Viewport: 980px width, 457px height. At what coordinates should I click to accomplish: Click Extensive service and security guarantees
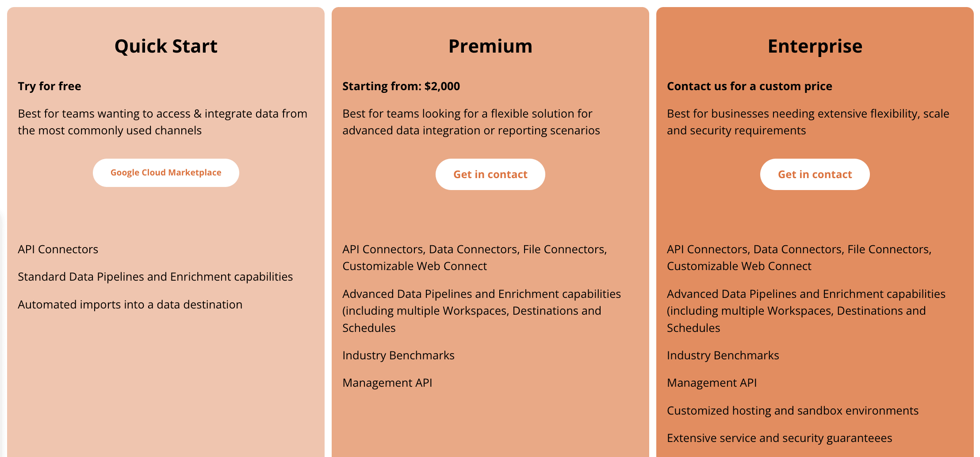click(779, 438)
